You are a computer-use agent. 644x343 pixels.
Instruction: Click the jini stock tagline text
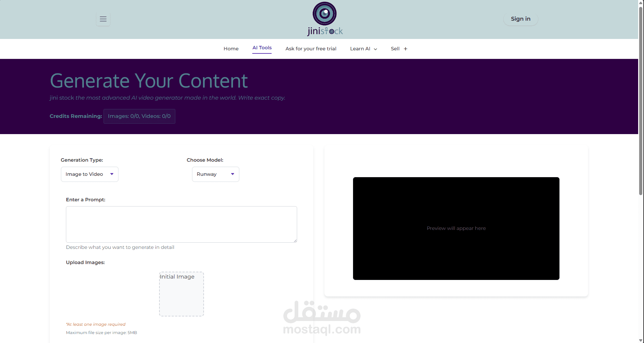pyautogui.click(x=167, y=98)
